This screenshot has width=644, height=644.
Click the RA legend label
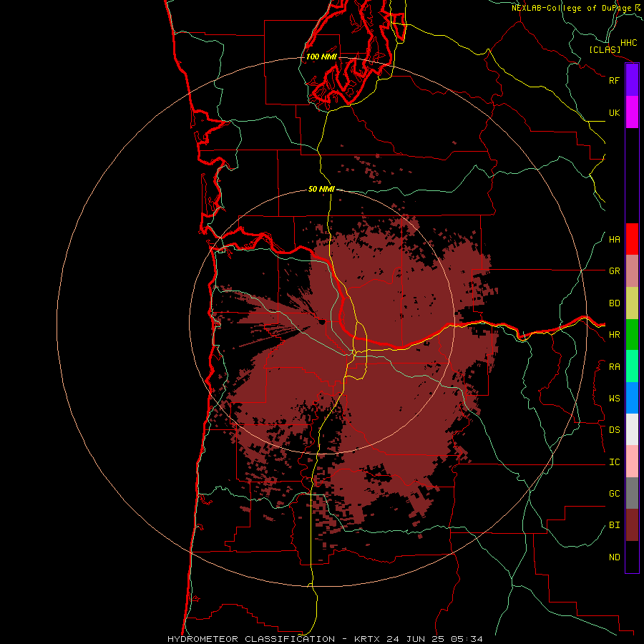(x=614, y=367)
